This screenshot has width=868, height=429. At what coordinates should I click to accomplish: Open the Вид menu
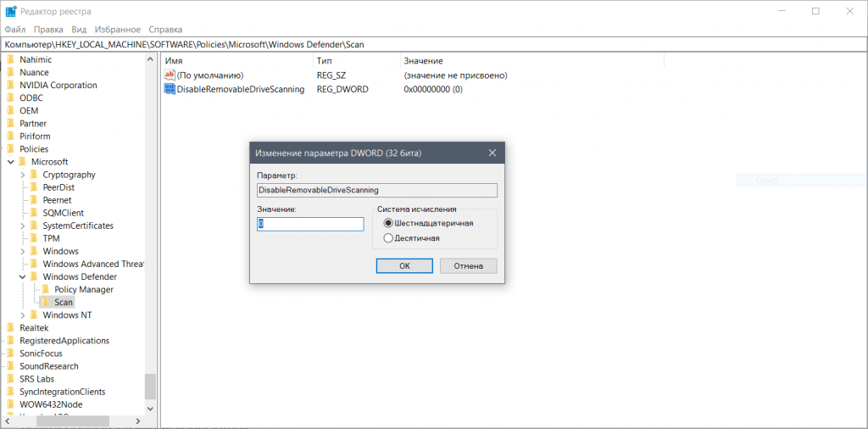click(x=79, y=30)
